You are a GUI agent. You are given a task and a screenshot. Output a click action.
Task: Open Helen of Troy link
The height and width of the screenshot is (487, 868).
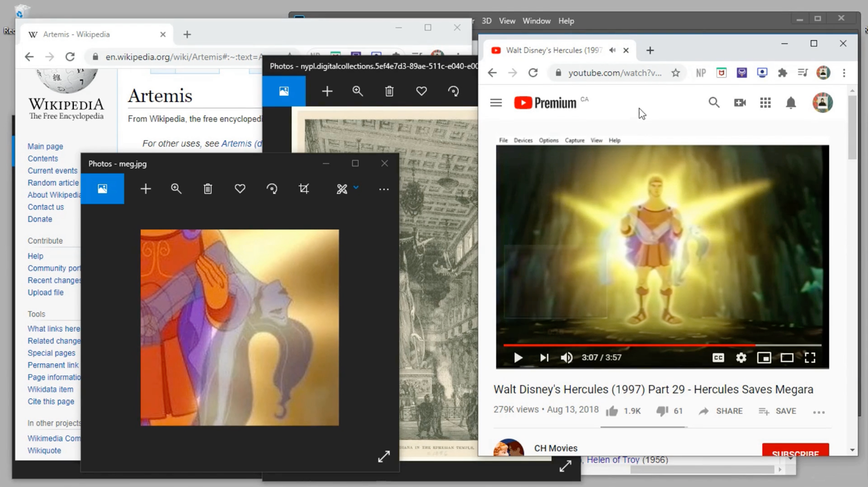click(613, 460)
